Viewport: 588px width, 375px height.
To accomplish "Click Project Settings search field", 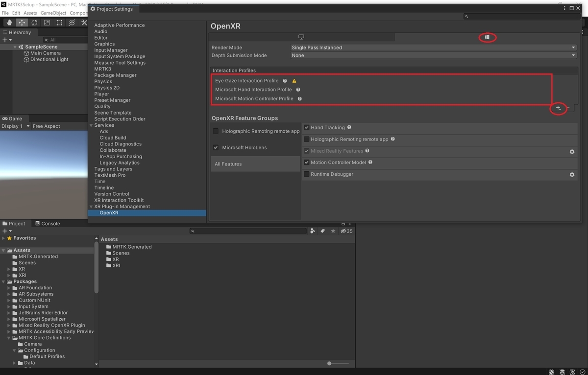I will tap(522, 16).
